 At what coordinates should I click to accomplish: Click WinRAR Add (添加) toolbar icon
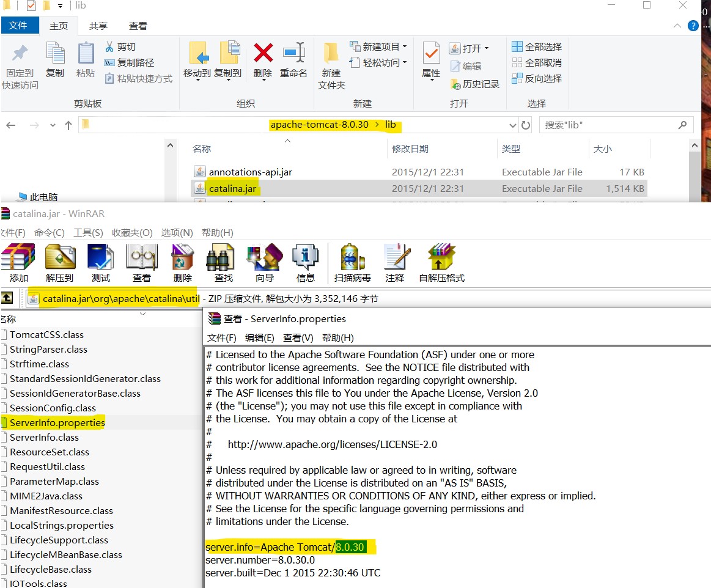(x=18, y=263)
